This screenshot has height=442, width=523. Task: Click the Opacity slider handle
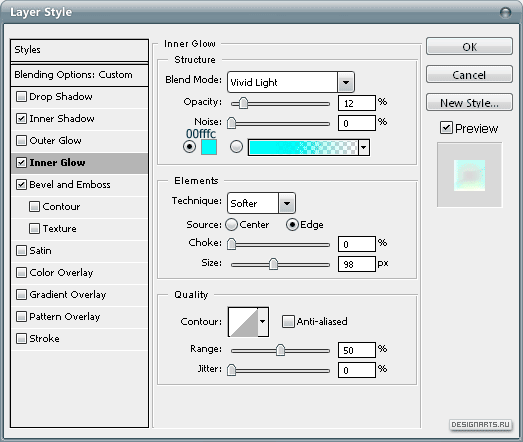(x=244, y=103)
